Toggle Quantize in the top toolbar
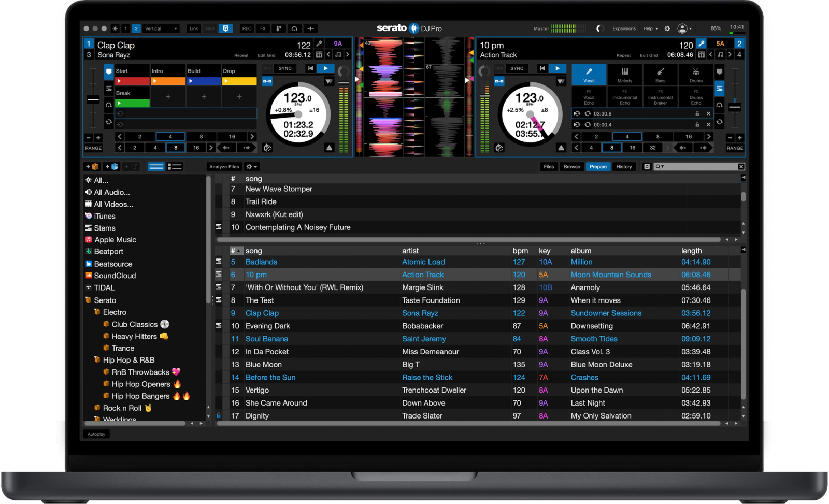Image resolution: width=829 pixels, height=504 pixels. point(226,28)
